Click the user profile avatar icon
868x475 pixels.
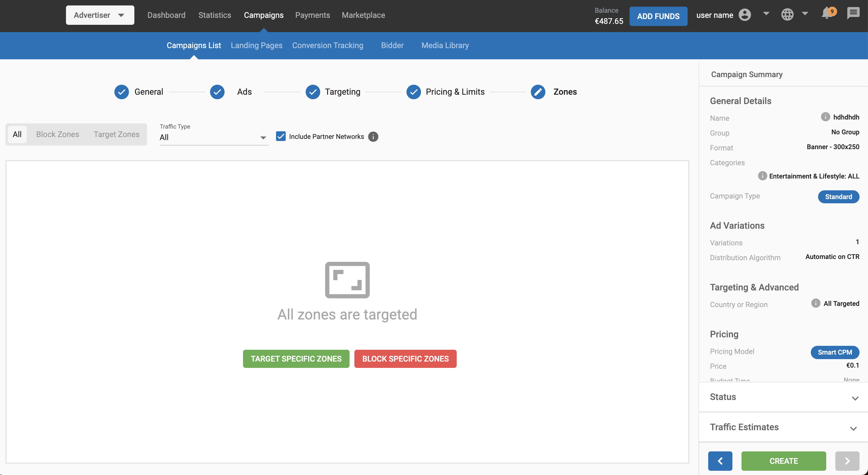[745, 15]
